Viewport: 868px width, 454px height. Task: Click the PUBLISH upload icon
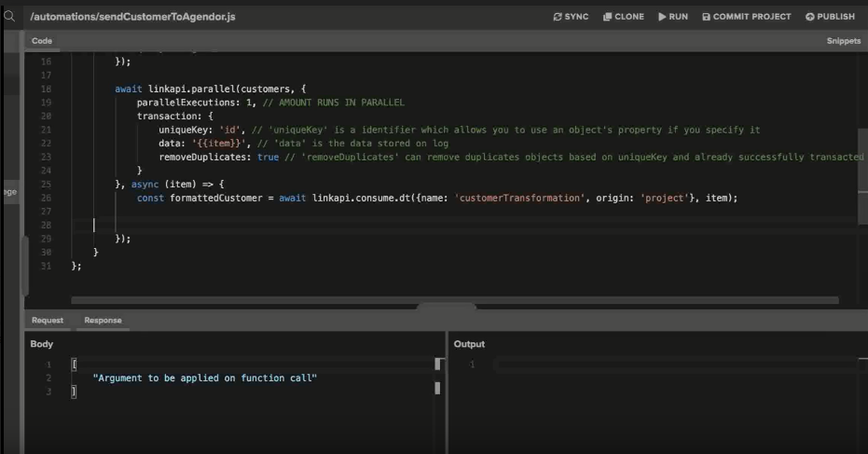(809, 17)
